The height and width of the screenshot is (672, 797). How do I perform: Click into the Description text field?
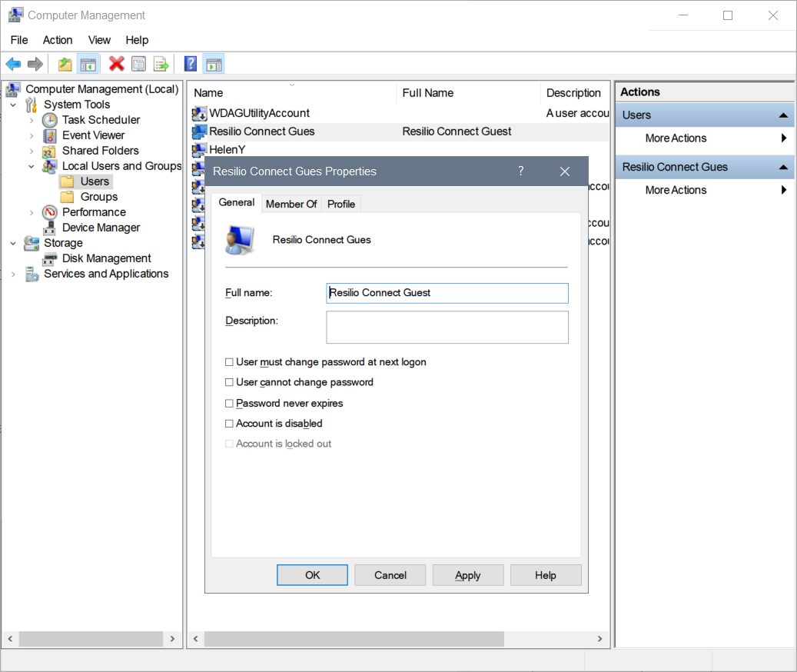pos(447,327)
